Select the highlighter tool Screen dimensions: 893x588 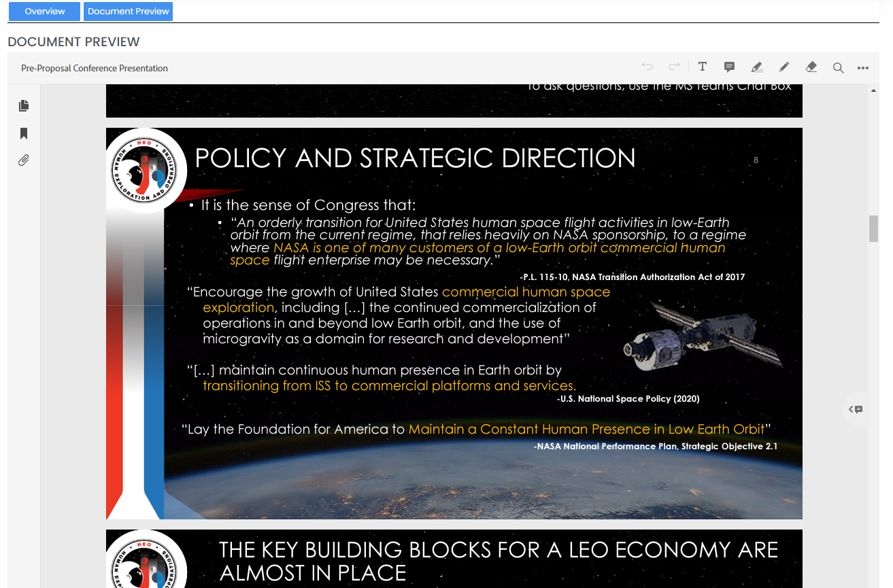pyautogui.click(x=756, y=67)
